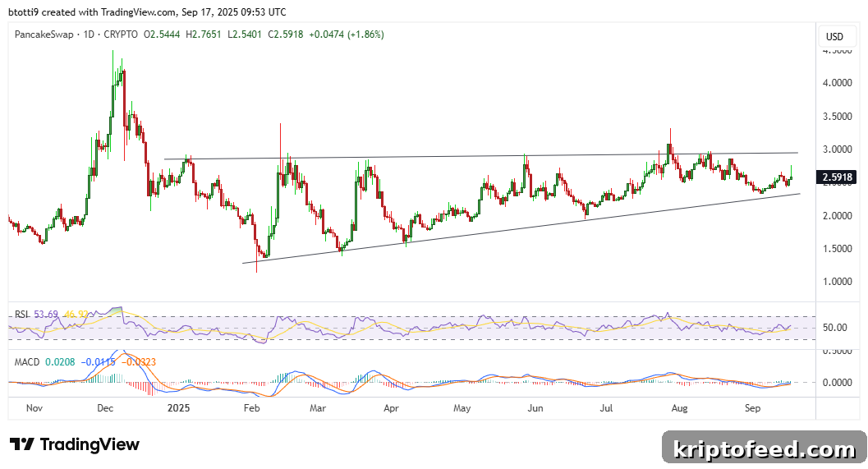Click the Feb label on time axis
Viewport: 868px width, 469px height.
pos(251,408)
